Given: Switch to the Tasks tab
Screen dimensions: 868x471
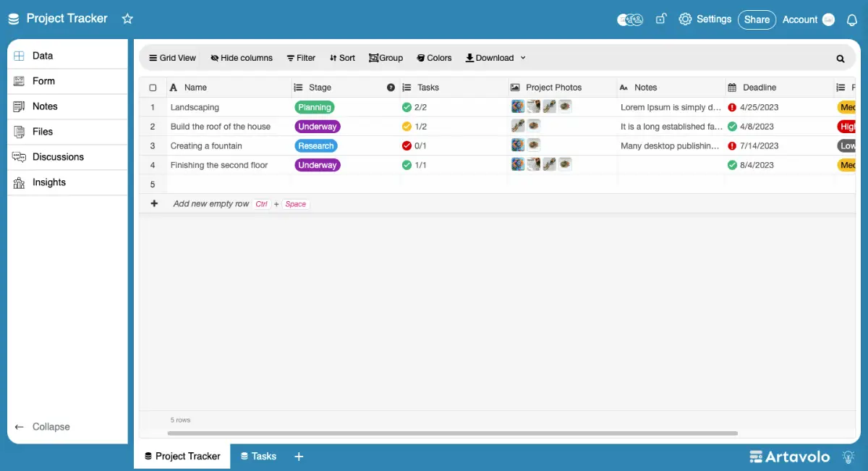Looking at the screenshot, I should pyautogui.click(x=258, y=457).
